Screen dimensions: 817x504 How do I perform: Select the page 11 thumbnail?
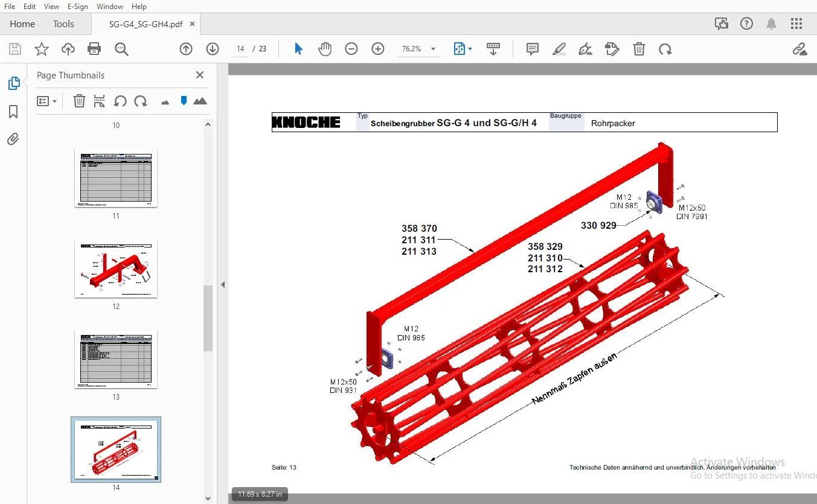(x=115, y=179)
